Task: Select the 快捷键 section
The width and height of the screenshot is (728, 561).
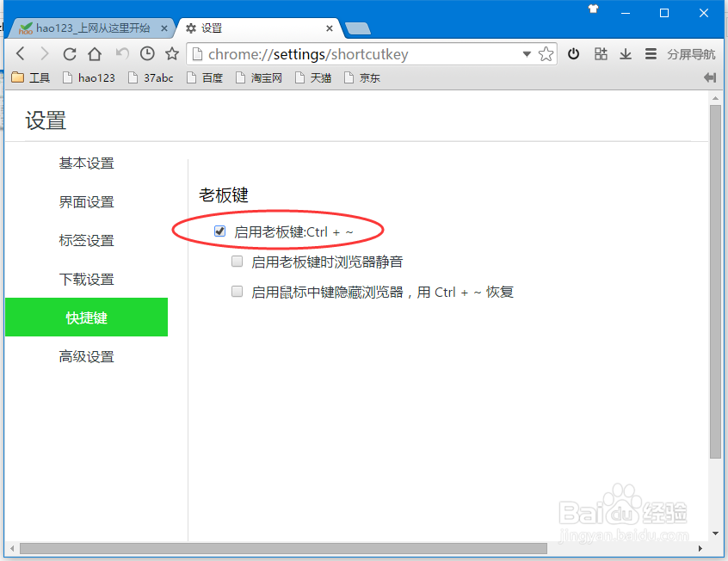Action: click(x=86, y=317)
